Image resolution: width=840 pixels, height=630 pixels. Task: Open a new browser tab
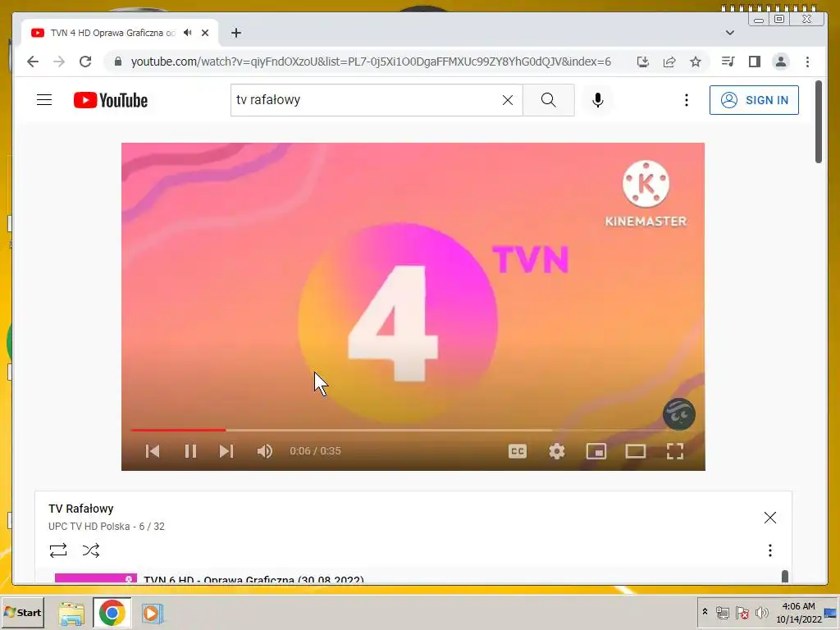pos(236,33)
